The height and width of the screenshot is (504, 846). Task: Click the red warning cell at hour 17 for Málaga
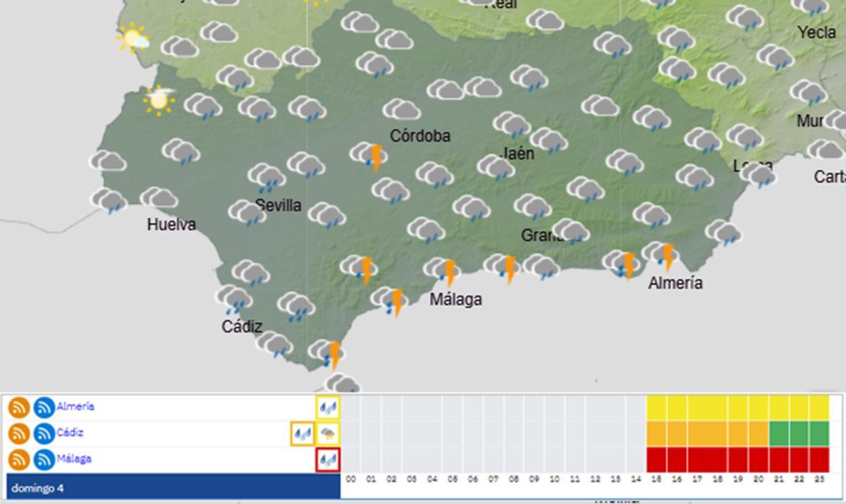click(698, 458)
